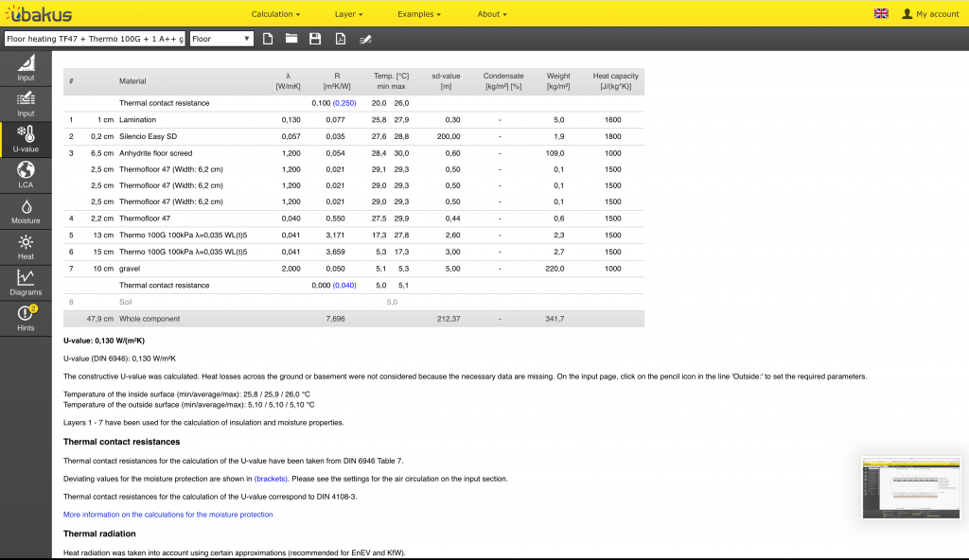Open Hints panel with warning badge
Screen dimensions: 969x560
26,318
